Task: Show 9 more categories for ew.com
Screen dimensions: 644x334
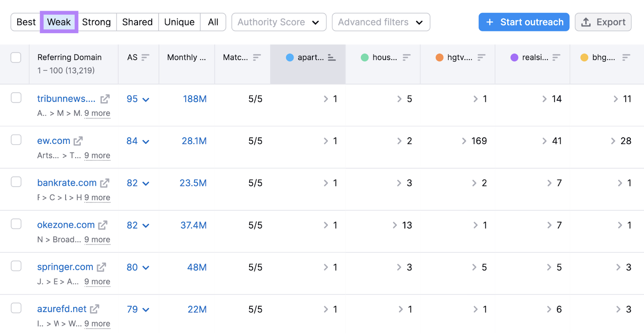Action: [x=97, y=156]
